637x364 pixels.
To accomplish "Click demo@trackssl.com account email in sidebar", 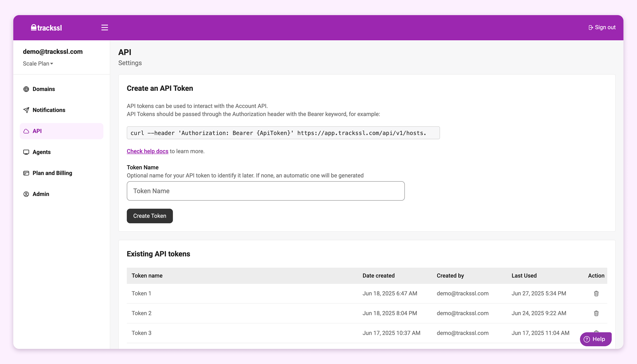I will pyautogui.click(x=53, y=52).
